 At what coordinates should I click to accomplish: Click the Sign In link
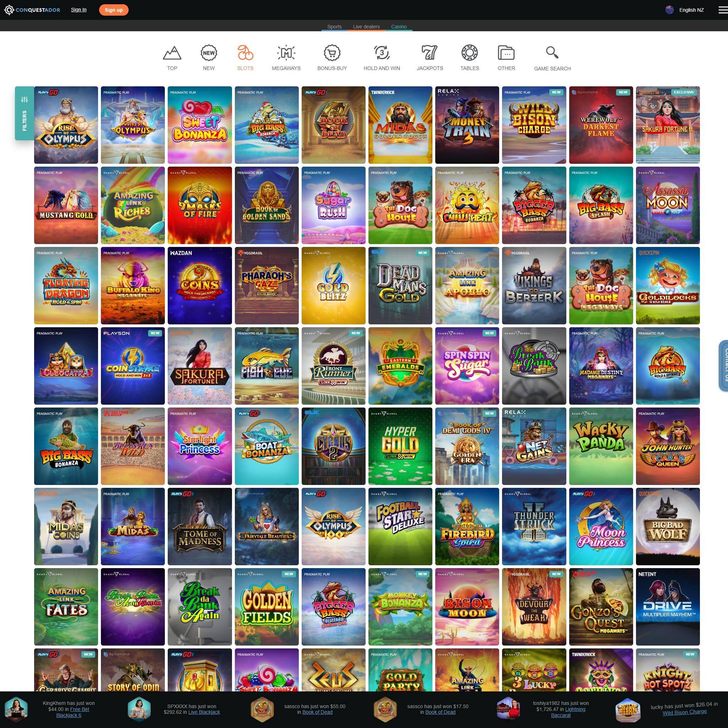79,10
